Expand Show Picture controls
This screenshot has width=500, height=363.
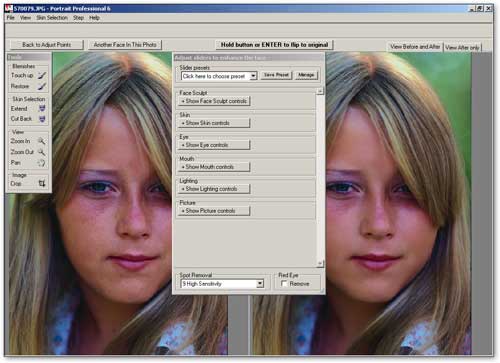(214, 211)
